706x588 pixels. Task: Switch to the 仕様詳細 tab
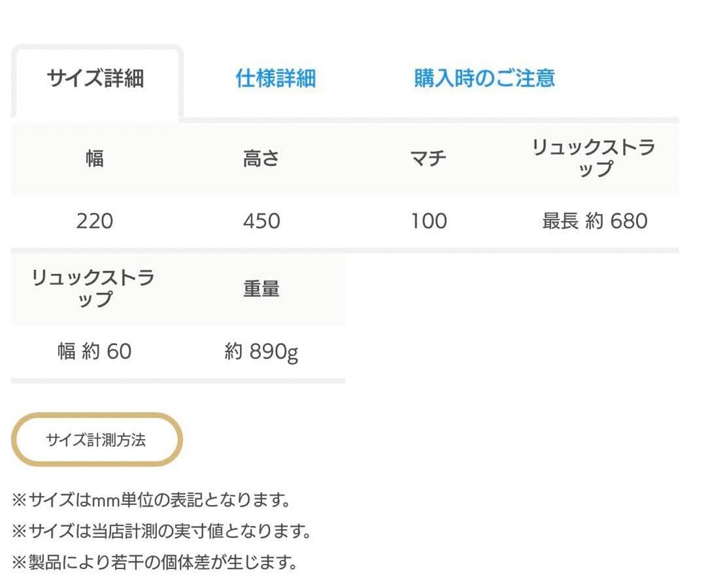pos(277,79)
